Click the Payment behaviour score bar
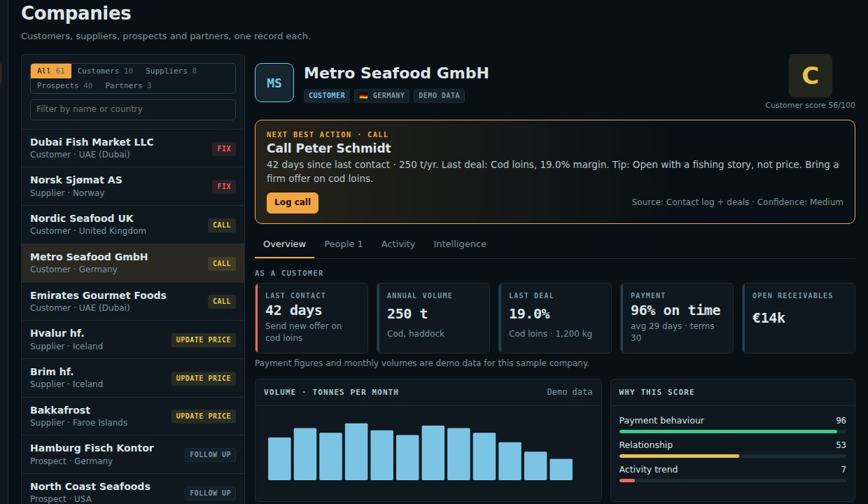 [x=732, y=432]
